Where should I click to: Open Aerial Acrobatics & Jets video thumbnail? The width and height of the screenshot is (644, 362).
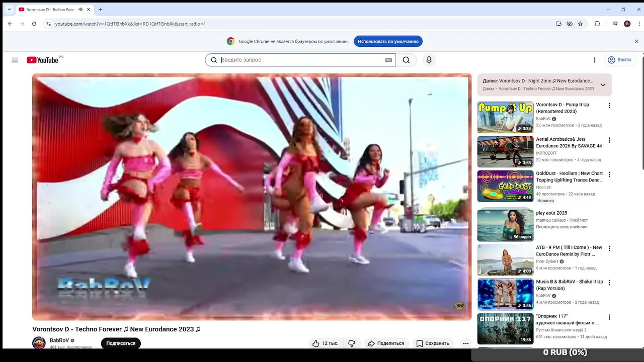[x=505, y=151]
